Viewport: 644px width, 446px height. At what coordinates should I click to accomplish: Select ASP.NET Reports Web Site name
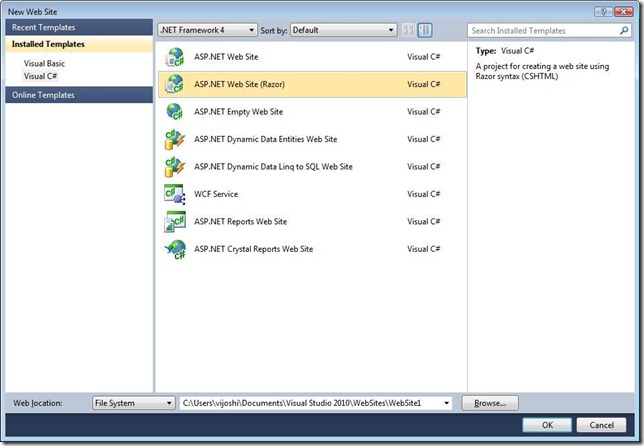tap(241, 221)
